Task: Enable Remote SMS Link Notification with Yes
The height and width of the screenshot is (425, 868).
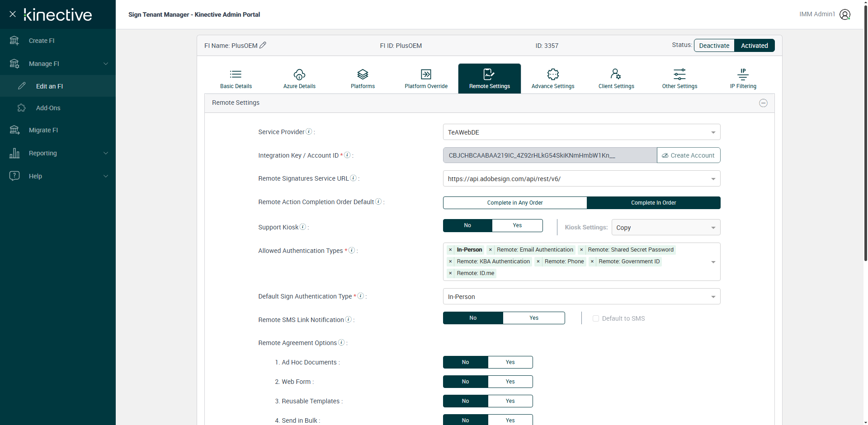Action: click(533, 318)
